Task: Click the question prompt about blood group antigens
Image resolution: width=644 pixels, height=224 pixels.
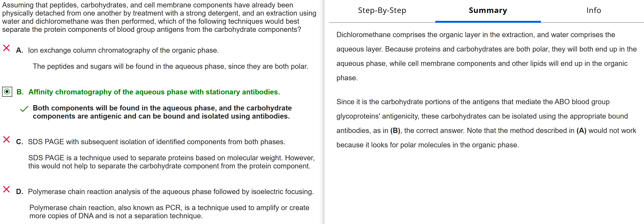Action: tap(159, 17)
